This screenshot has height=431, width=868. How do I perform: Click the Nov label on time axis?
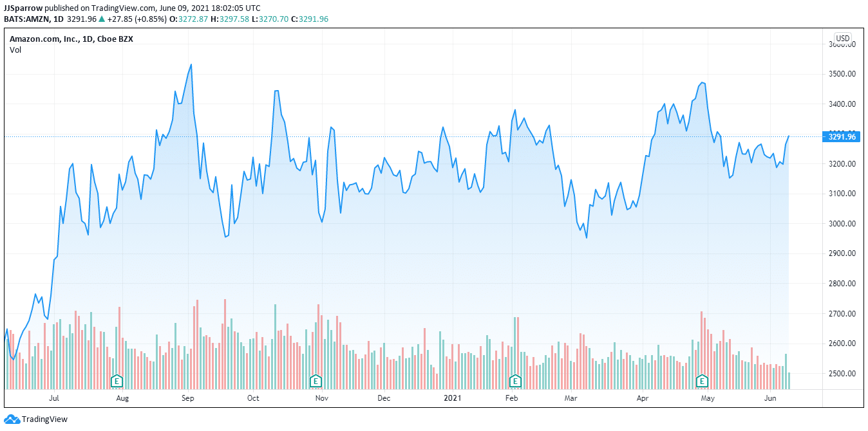pyautogui.click(x=322, y=398)
